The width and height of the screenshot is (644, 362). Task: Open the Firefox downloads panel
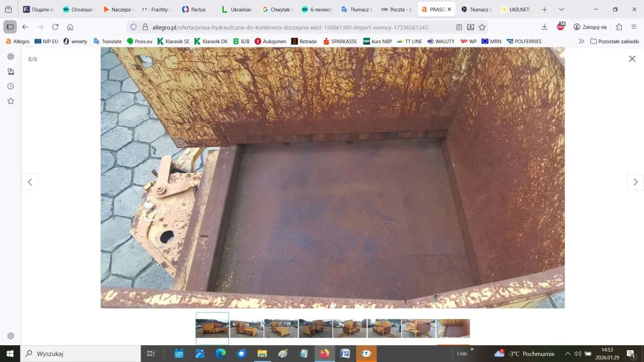[544, 27]
